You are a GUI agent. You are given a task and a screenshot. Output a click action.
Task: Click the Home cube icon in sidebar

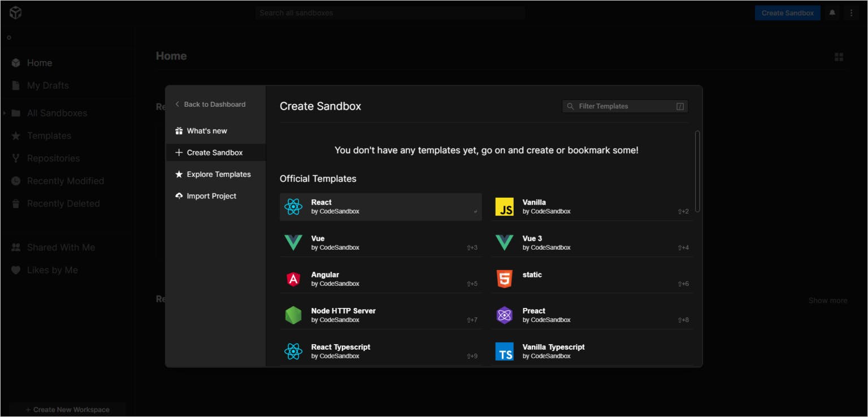[x=16, y=63]
